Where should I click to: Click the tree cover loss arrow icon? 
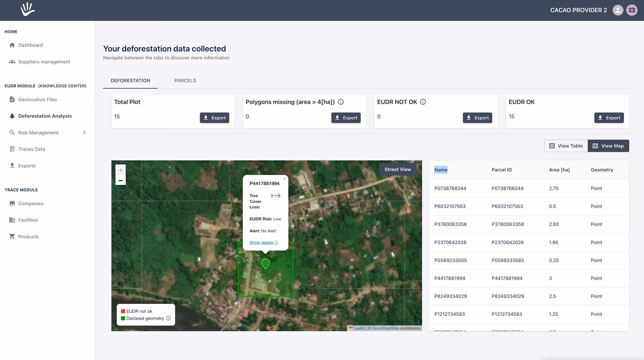point(277,195)
